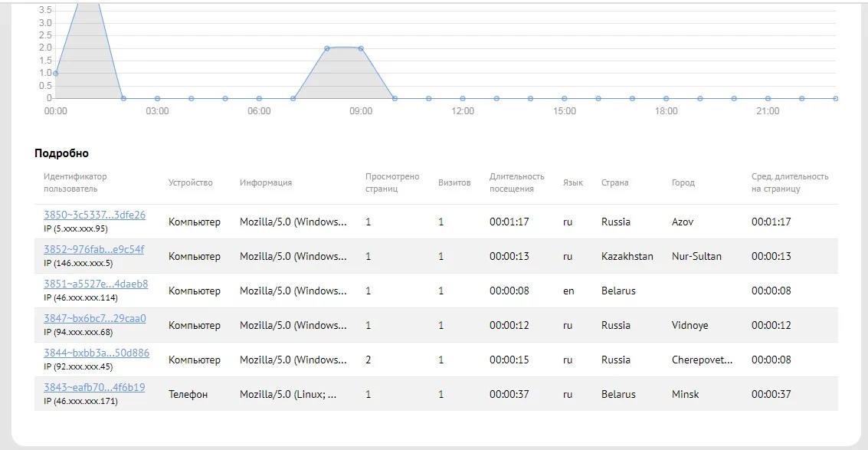Click the Город column header

683,182
